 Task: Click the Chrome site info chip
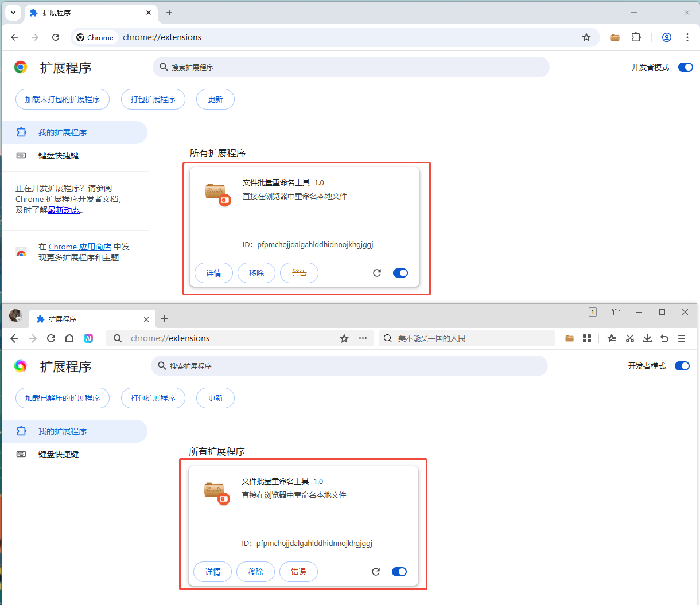point(95,37)
